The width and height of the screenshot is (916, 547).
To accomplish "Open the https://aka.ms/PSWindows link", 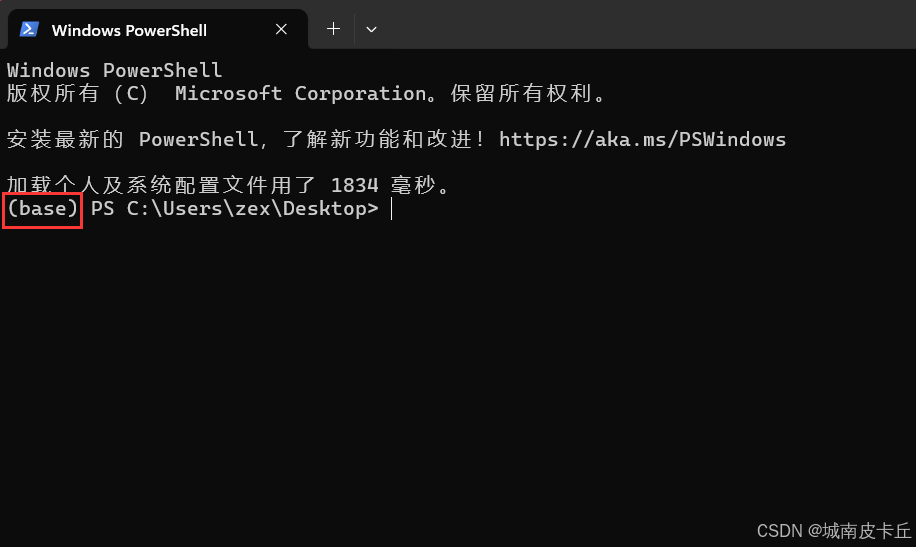I will pos(642,140).
